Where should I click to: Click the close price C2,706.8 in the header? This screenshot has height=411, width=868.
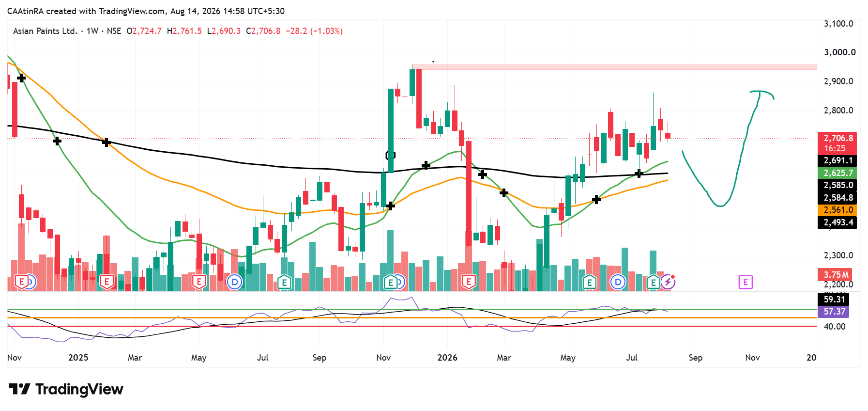click(x=263, y=31)
